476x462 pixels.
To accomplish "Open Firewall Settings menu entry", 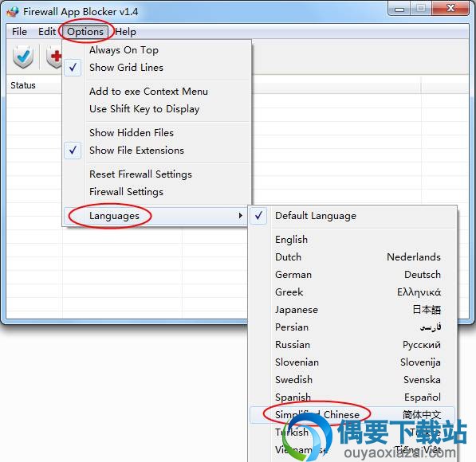I will pyautogui.click(x=157, y=192).
